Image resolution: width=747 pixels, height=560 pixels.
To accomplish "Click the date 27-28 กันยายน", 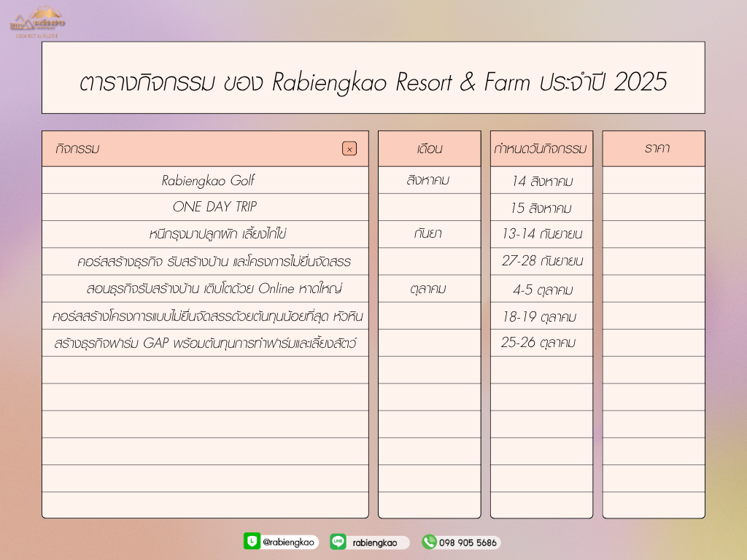I will pyautogui.click(x=542, y=262).
